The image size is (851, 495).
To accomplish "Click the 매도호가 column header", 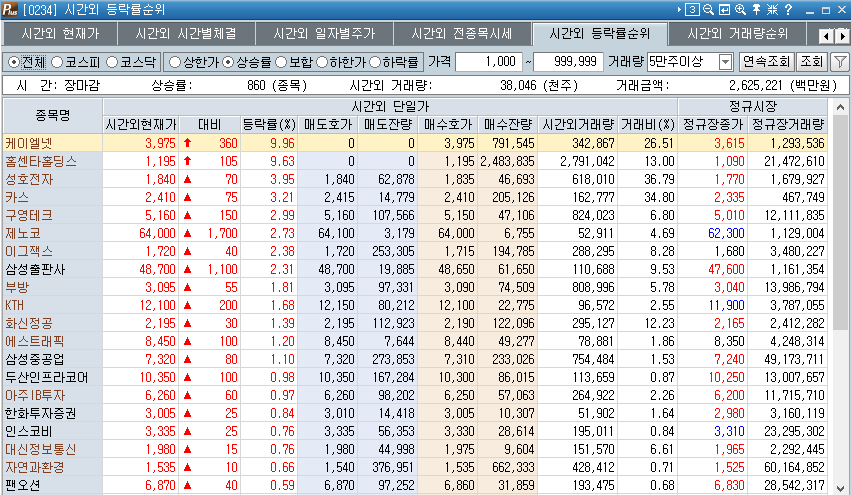I will [x=328, y=125].
